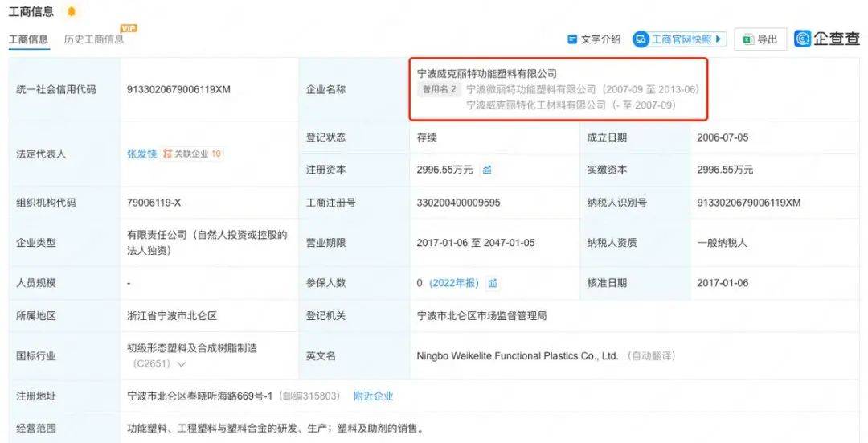Select taxpayer ID under 纳税人识别号
This screenshot has height=443, width=868.
[748, 203]
